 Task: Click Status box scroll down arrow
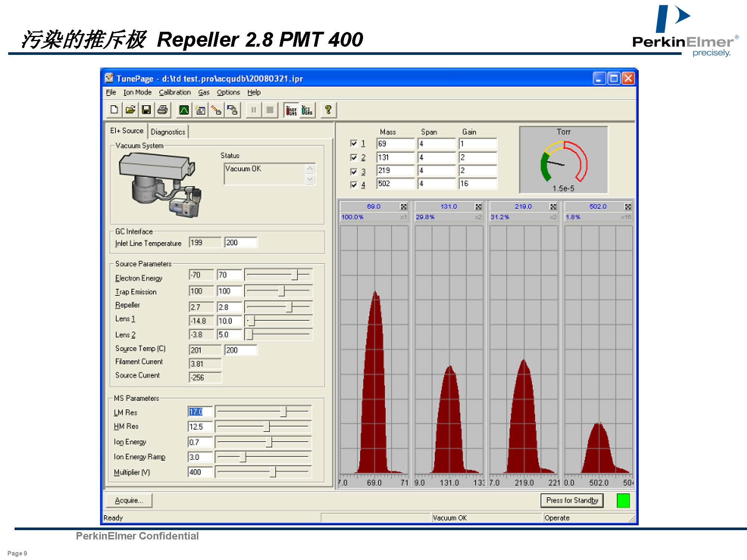[310, 179]
